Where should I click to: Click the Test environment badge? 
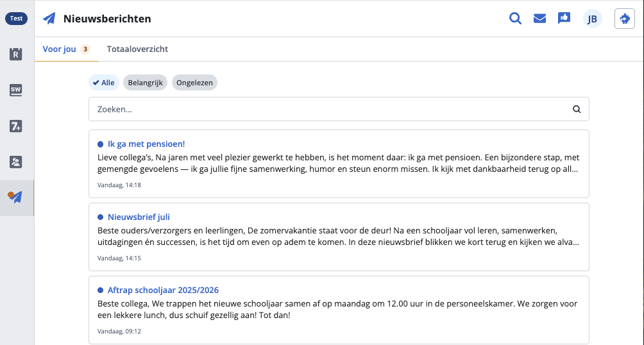(17, 19)
